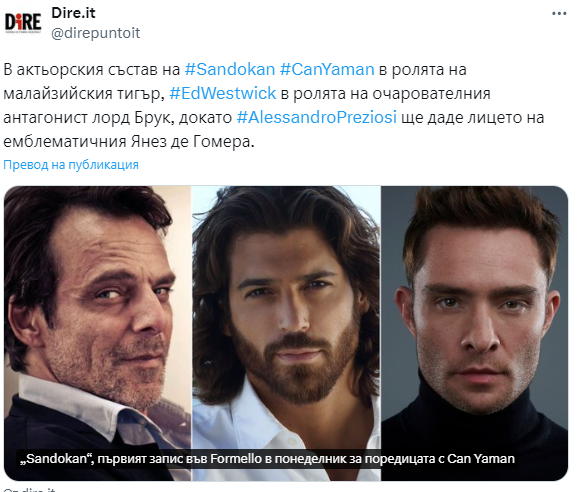Click the 'Превод на публикация' translation link
The height and width of the screenshot is (492, 578).
pos(71,165)
